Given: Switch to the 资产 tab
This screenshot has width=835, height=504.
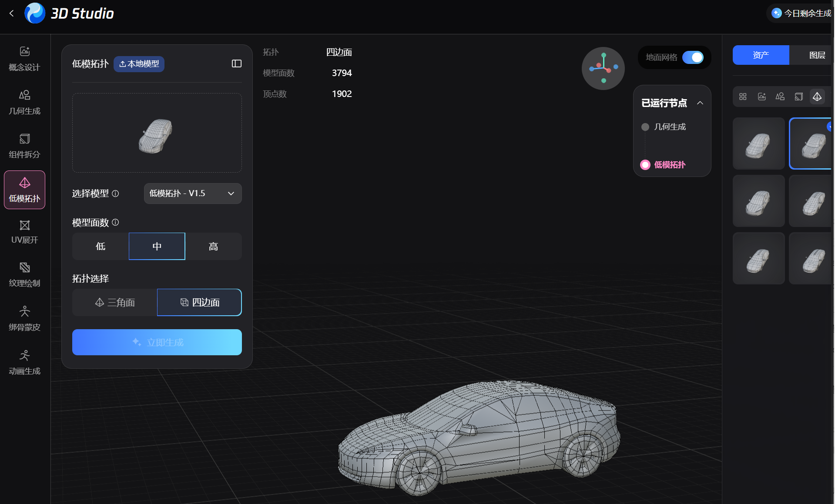Looking at the screenshot, I should click(761, 55).
